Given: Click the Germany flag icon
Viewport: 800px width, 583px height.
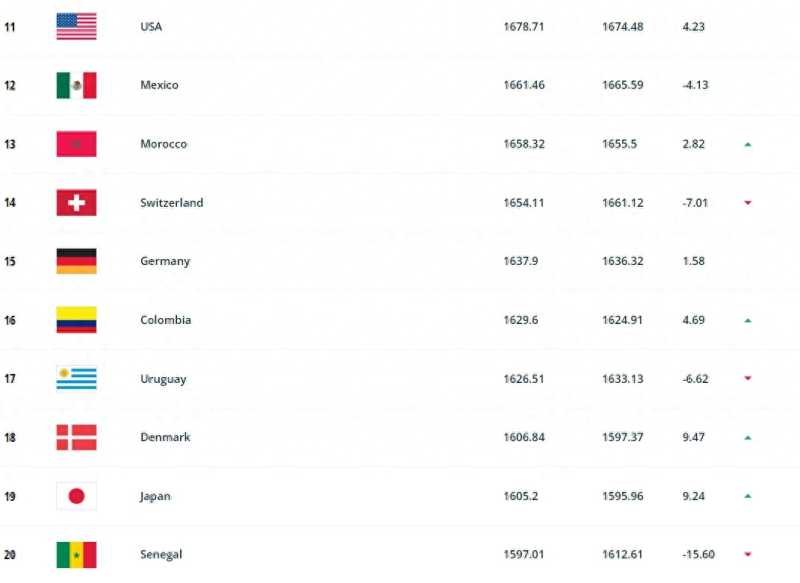Looking at the screenshot, I should (x=76, y=261).
